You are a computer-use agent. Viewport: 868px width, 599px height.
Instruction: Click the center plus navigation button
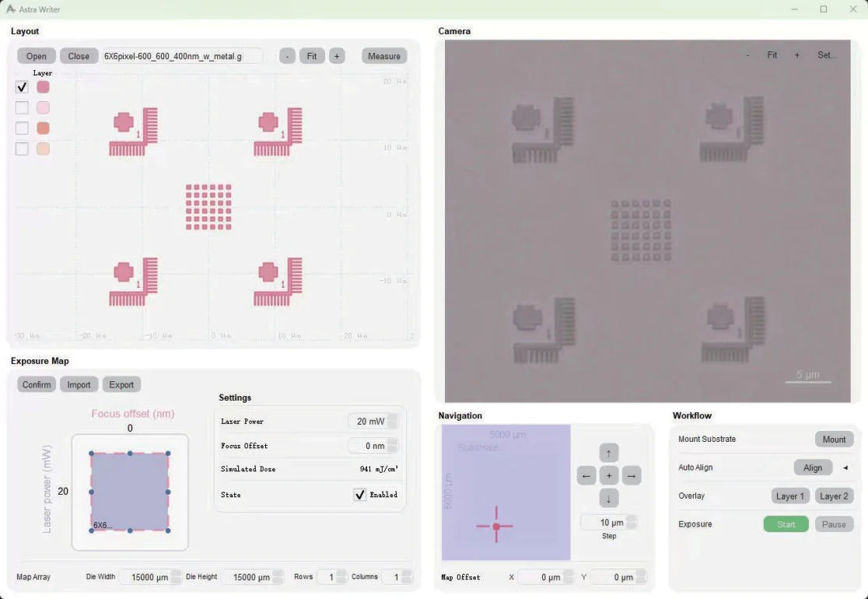point(609,475)
